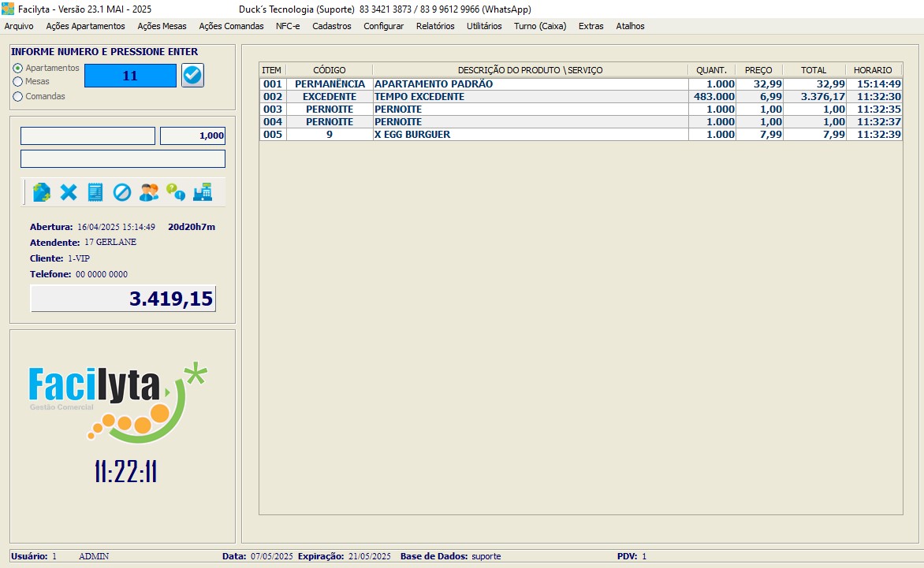Click the blue checkmark confirm icon
Image resolution: width=924 pixels, height=568 pixels.
[x=192, y=76]
